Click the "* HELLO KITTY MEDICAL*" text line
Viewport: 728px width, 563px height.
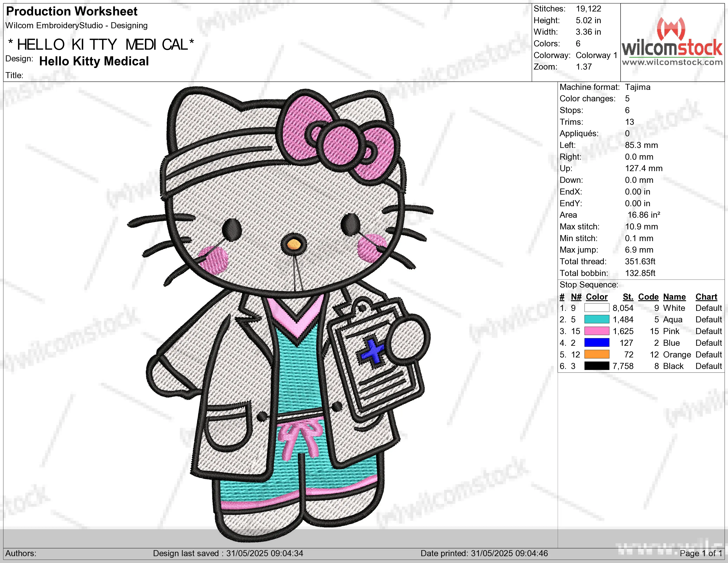click(x=101, y=45)
